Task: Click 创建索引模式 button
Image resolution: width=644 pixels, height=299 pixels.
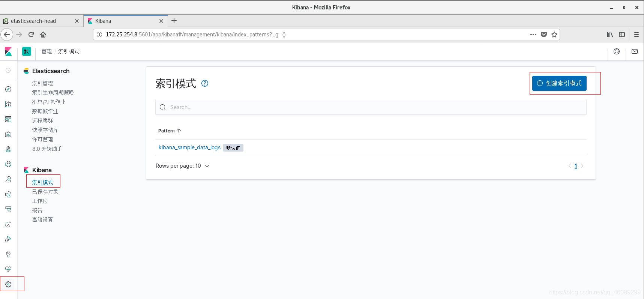Action: (x=559, y=83)
